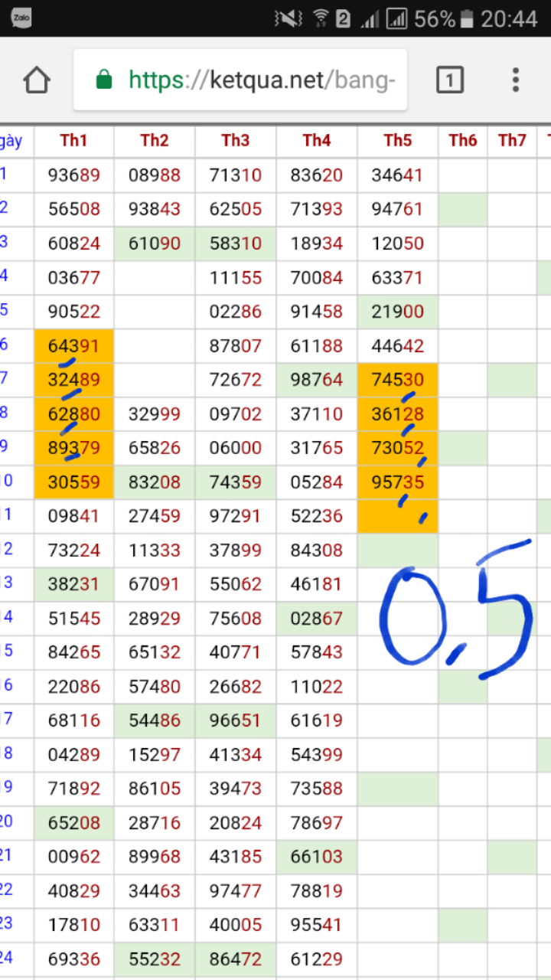Tap the green cell showing 61090
Image resolution: width=551 pixels, height=980 pixels.
(155, 243)
